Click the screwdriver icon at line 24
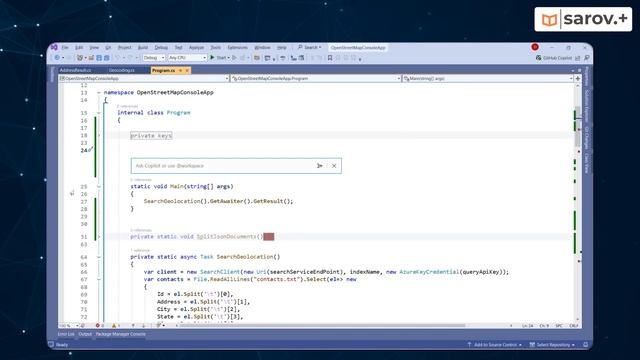640x360 pixels. [91, 150]
